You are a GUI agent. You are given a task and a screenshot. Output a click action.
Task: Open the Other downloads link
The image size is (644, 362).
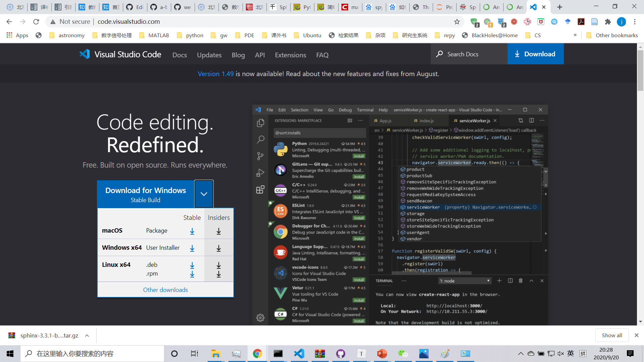point(165,290)
